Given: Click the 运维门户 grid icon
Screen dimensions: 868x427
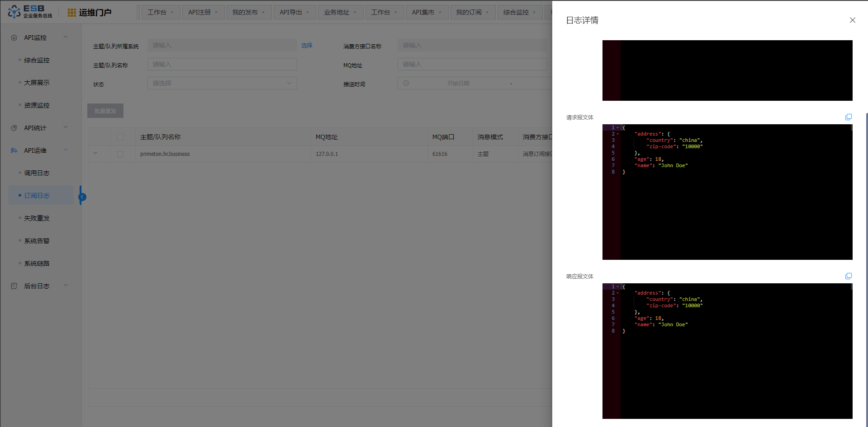Looking at the screenshot, I should (x=71, y=13).
